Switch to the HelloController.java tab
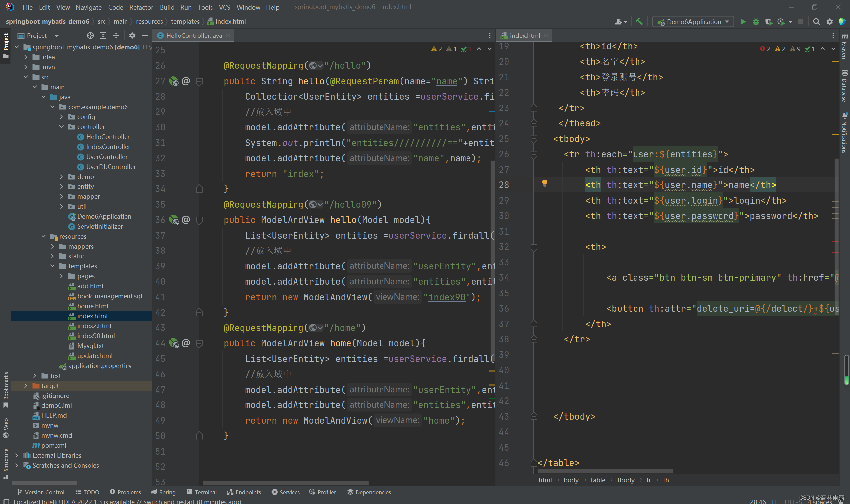The height and width of the screenshot is (504, 850). coord(194,36)
